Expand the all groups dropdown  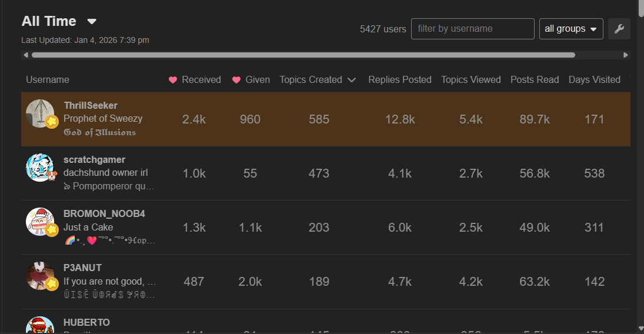[x=570, y=29]
